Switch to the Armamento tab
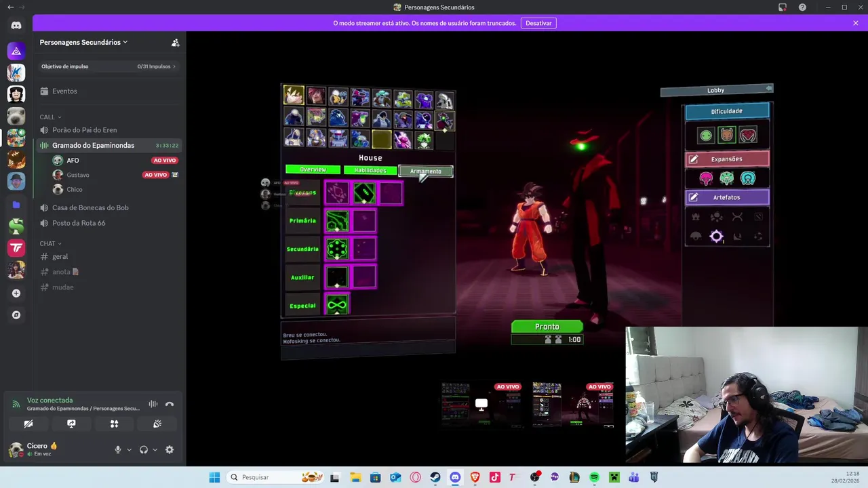Screen dimensions: 868x488 click(425, 171)
